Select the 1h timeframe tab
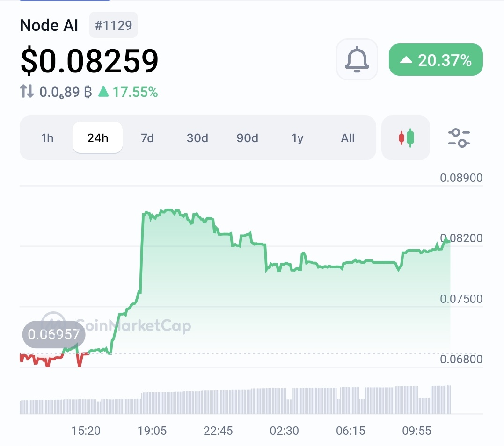The width and height of the screenshot is (504, 446). coord(47,138)
